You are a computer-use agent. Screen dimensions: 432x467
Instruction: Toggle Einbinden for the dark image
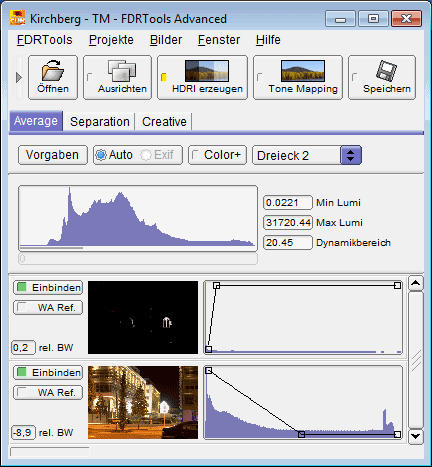[x=48, y=287]
